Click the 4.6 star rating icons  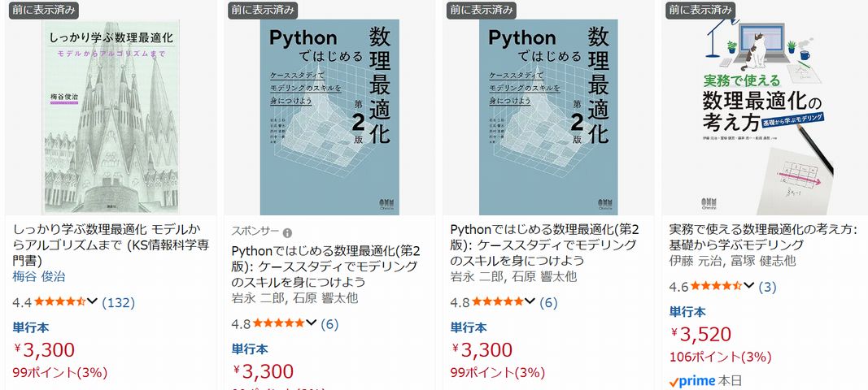(x=716, y=286)
